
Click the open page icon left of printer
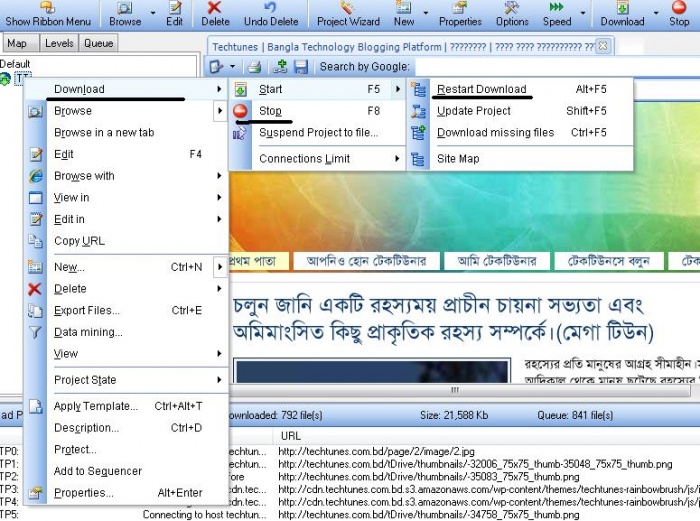(x=216, y=67)
